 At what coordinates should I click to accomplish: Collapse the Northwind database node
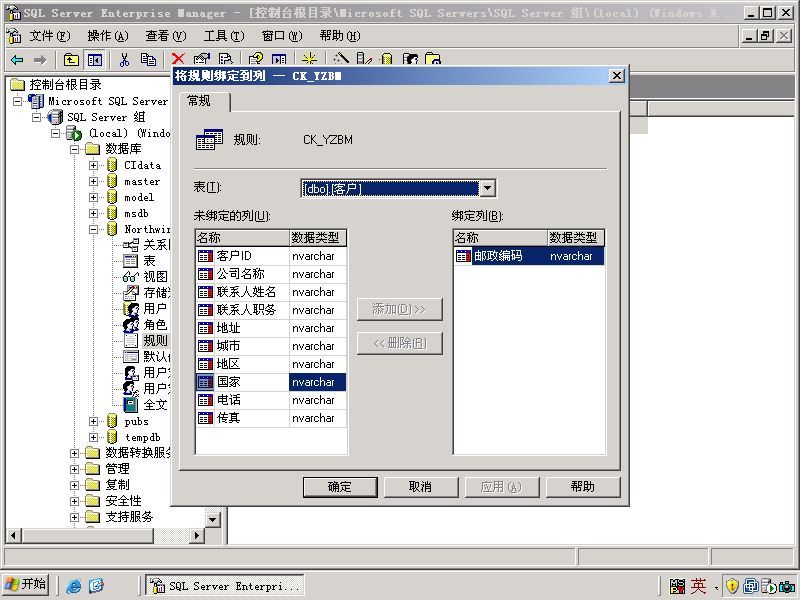point(93,230)
